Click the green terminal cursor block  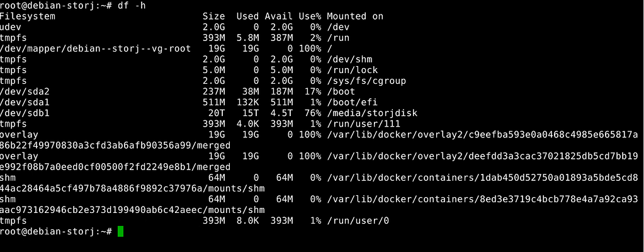click(121, 232)
